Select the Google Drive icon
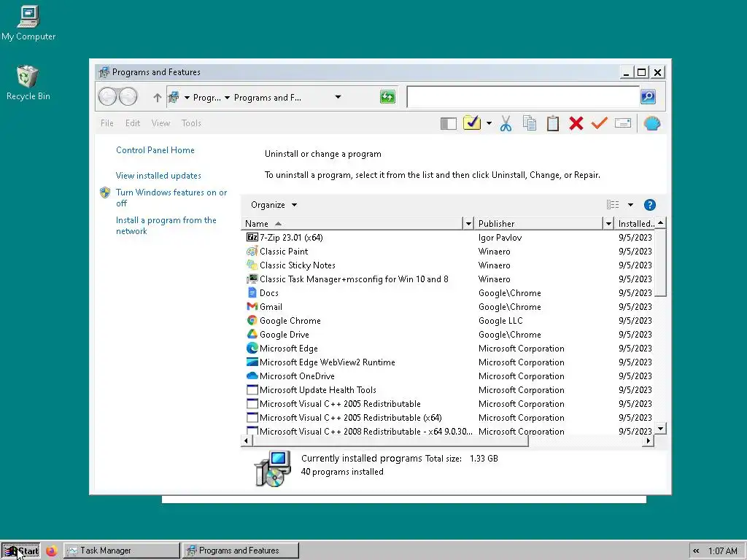The image size is (747, 560). pos(252,334)
